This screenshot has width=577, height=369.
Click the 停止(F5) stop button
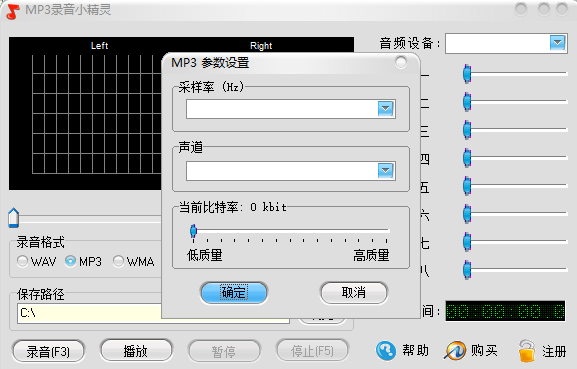point(312,351)
